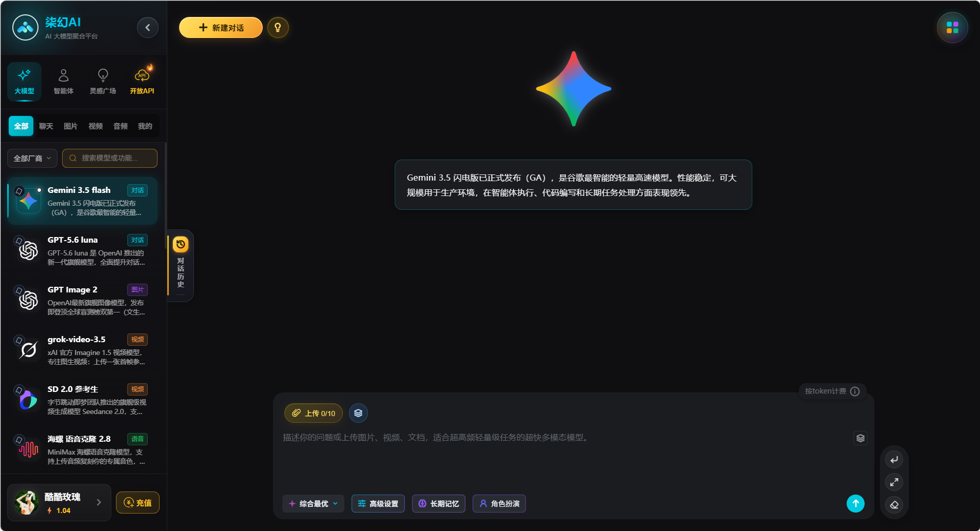Toggle 角色扮演 role play mode

[499, 504]
